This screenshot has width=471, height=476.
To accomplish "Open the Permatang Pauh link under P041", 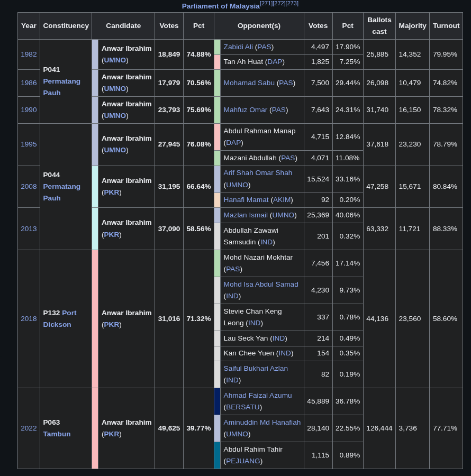I will [x=61, y=87].
